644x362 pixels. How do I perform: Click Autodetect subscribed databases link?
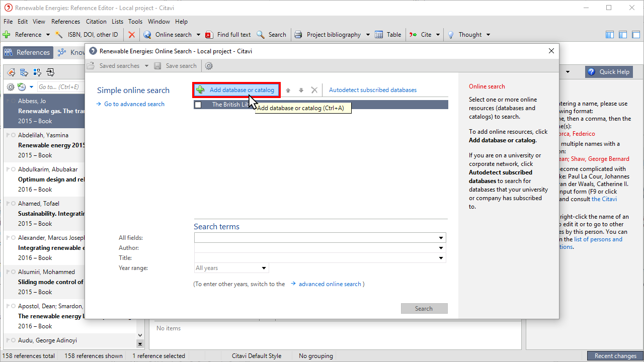pos(373,90)
